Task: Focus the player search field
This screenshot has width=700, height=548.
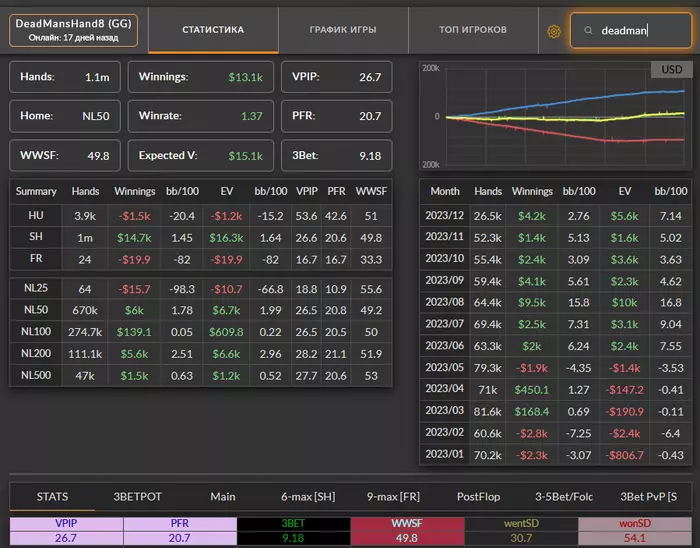Action: 631,30
